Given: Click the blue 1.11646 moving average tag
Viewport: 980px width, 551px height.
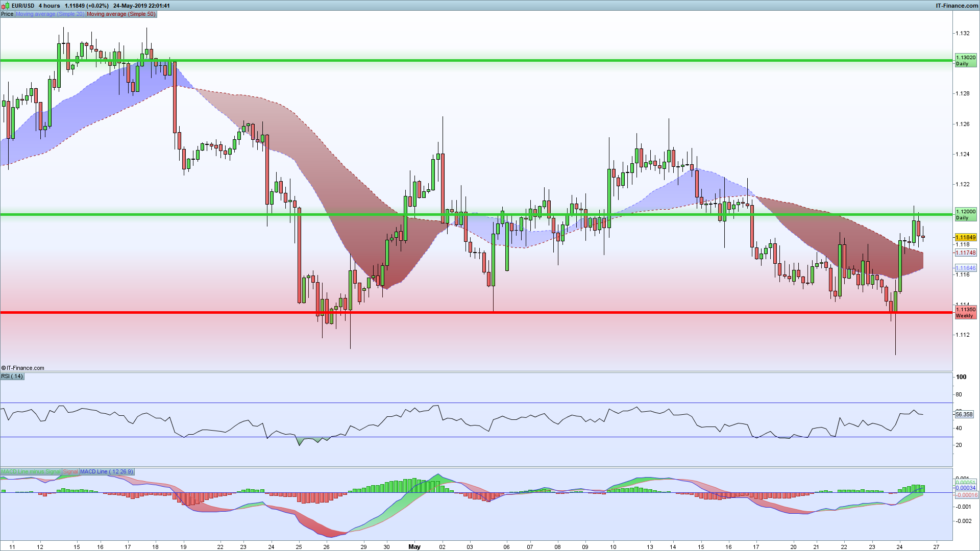Looking at the screenshot, I should pos(965,268).
